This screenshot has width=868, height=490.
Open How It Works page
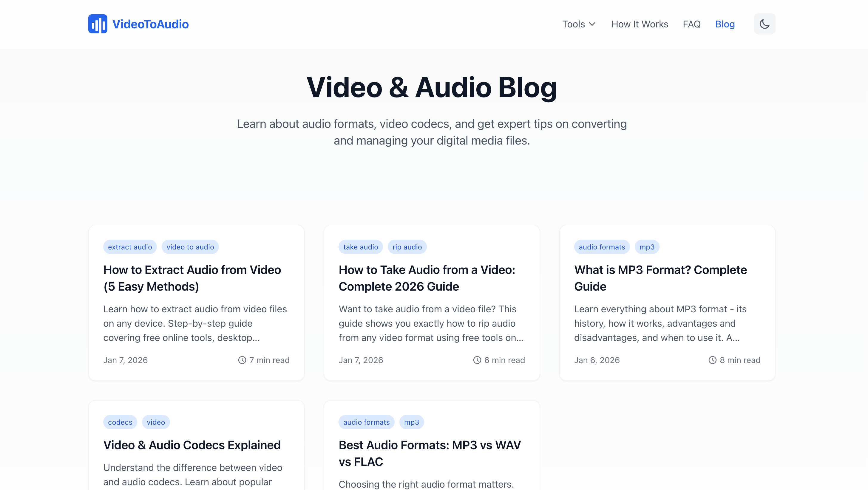640,24
